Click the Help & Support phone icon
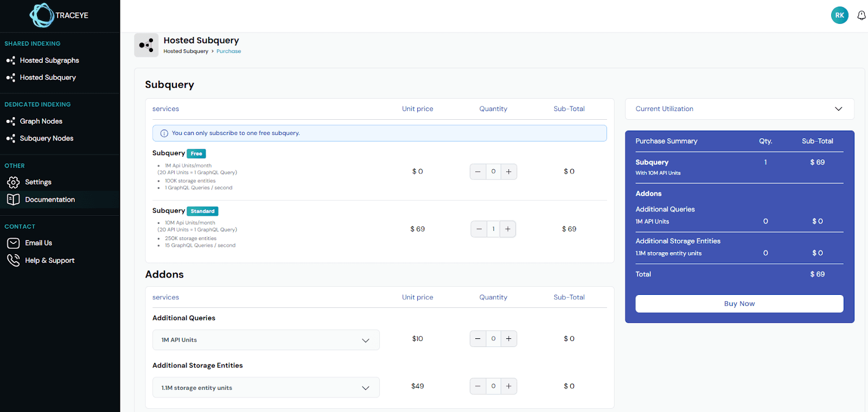The height and width of the screenshot is (412, 868). [x=13, y=260]
